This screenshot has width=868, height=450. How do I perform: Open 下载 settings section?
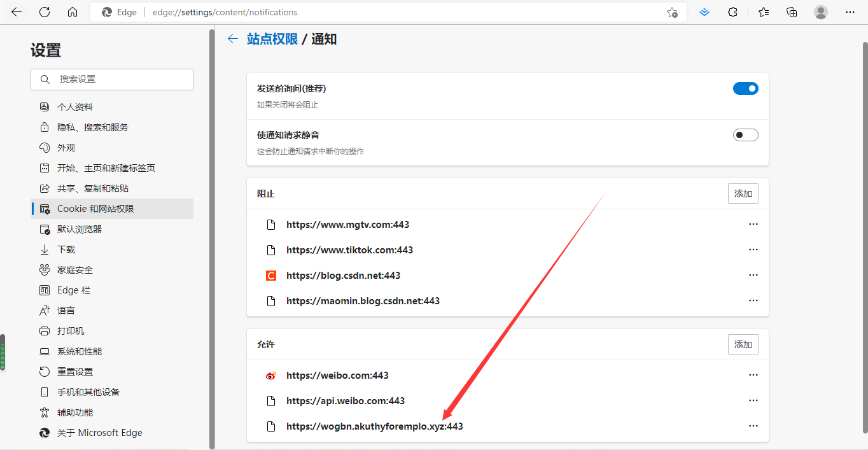(x=112, y=250)
